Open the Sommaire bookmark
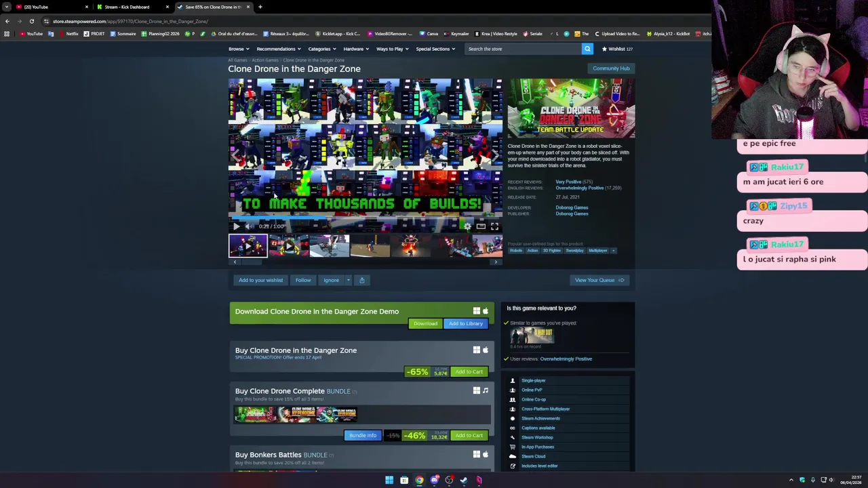Screen dimensions: 868x488 click(123, 33)
